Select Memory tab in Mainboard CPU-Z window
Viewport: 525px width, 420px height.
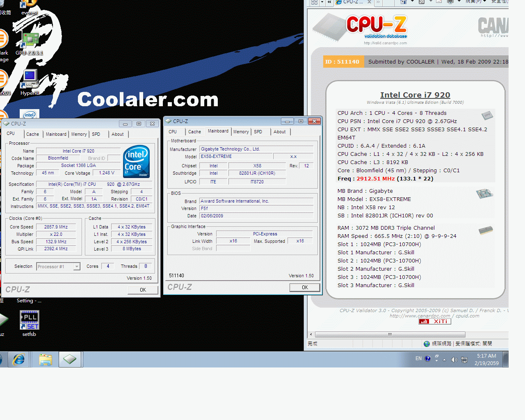(241, 132)
